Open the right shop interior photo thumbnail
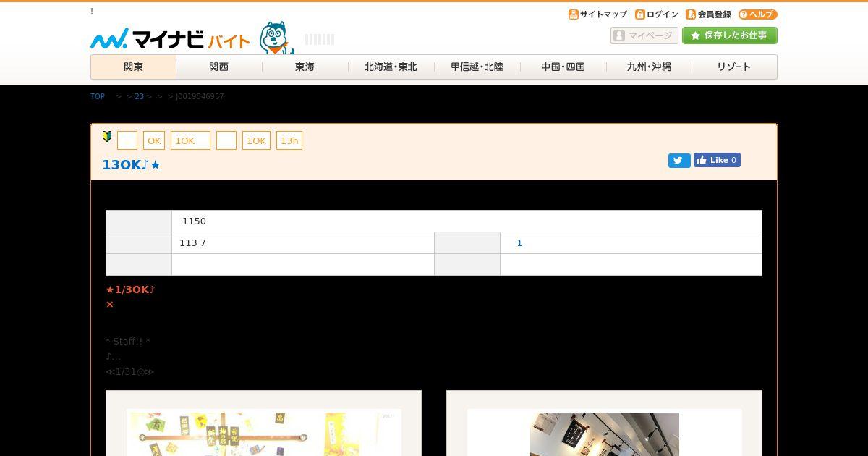The image size is (868, 456). [605, 433]
